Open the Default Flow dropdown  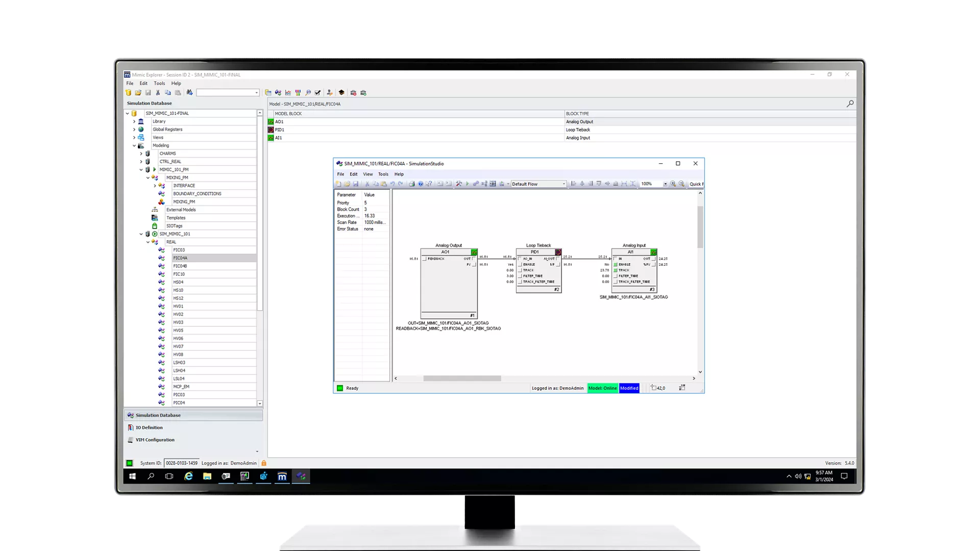563,184
